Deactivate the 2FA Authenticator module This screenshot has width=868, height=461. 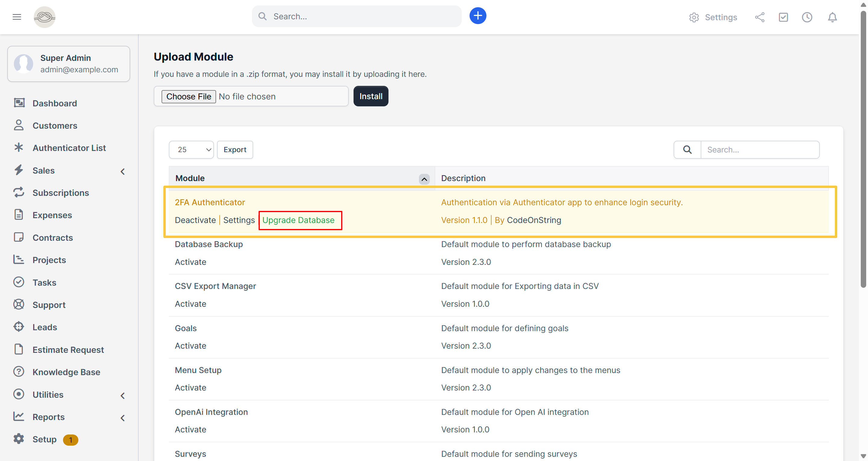click(195, 220)
